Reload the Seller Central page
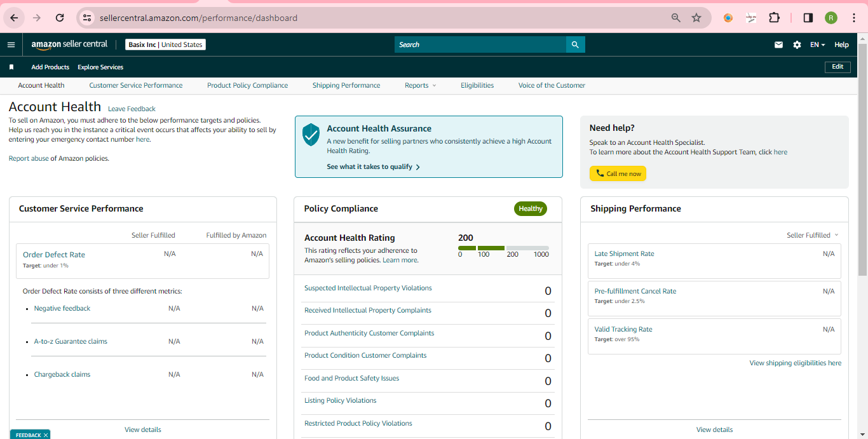Viewport: 868px width, 439px height. coord(60,18)
